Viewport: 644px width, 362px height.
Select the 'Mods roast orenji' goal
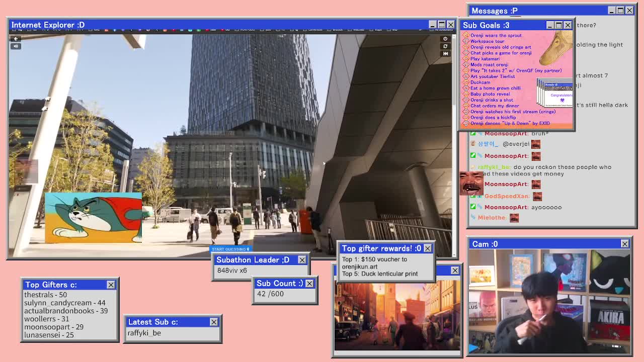(x=489, y=64)
